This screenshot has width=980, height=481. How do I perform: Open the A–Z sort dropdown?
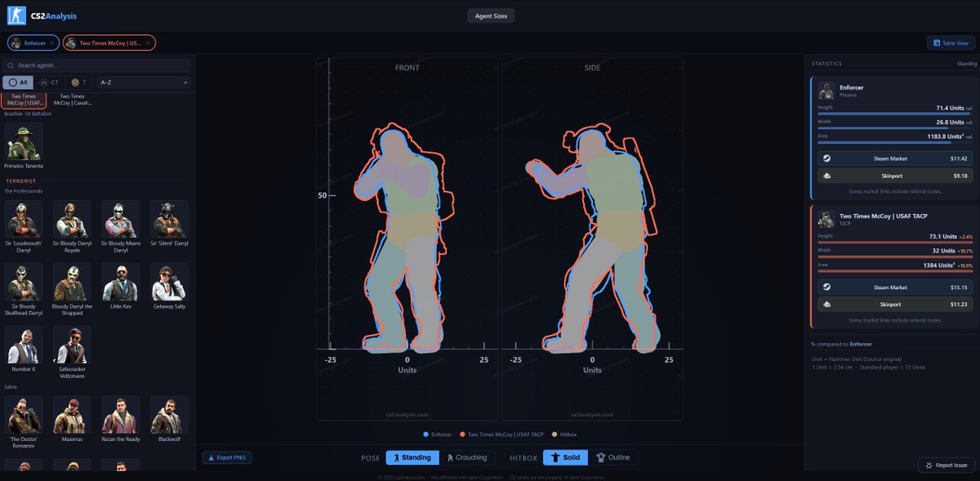click(x=144, y=82)
